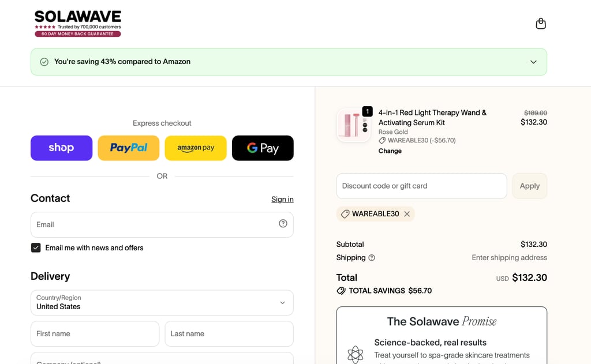
Task: Click the Total amount $132.30
Action: click(530, 277)
